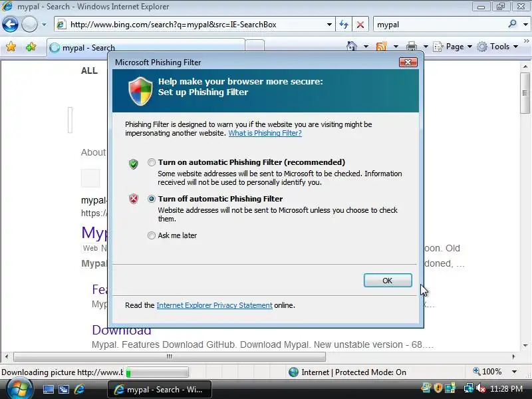Click the Home toolbar icon
Image resolution: width=532 pixels, height=399 pixels.
[352, 46]
